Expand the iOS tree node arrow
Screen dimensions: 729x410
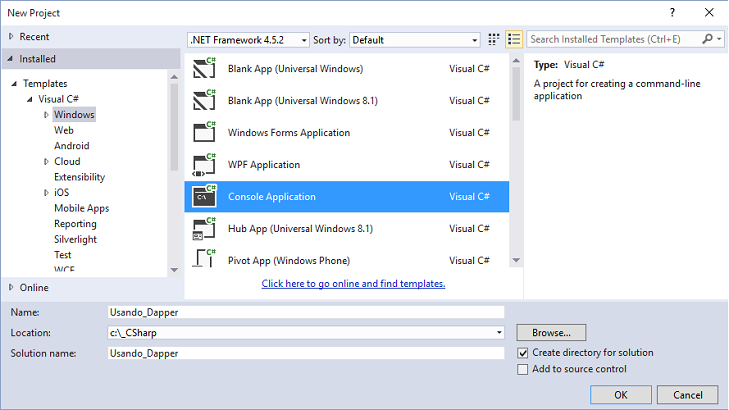point(46,192)
